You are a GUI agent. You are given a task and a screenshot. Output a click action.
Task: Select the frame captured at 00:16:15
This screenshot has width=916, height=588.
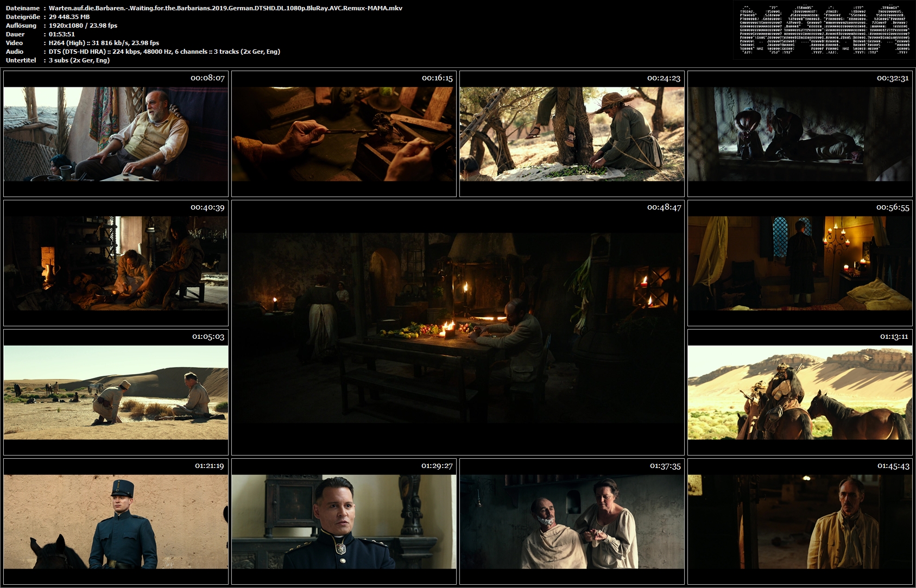(344, 134)
